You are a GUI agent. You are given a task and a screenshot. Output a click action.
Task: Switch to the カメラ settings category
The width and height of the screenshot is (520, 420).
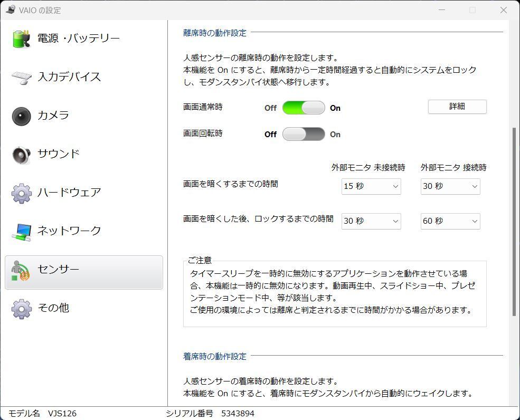[x=84, y=116]
